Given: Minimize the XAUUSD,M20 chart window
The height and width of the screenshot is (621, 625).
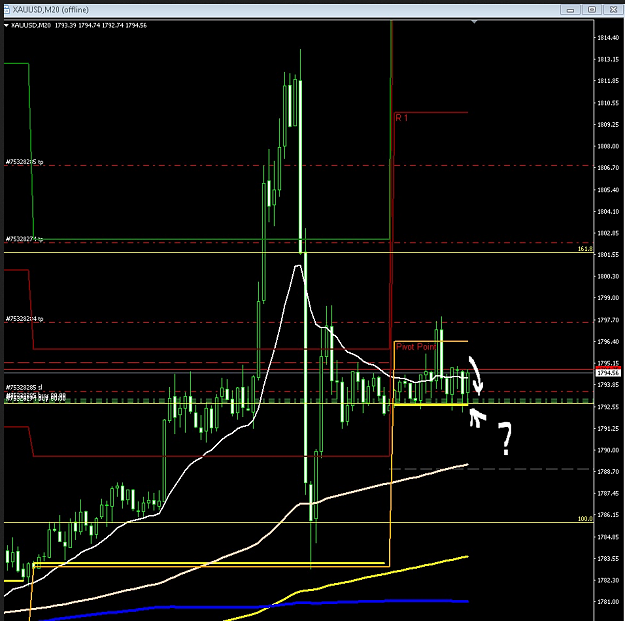Looking at the screenshot, I should (x=570, y=10).
